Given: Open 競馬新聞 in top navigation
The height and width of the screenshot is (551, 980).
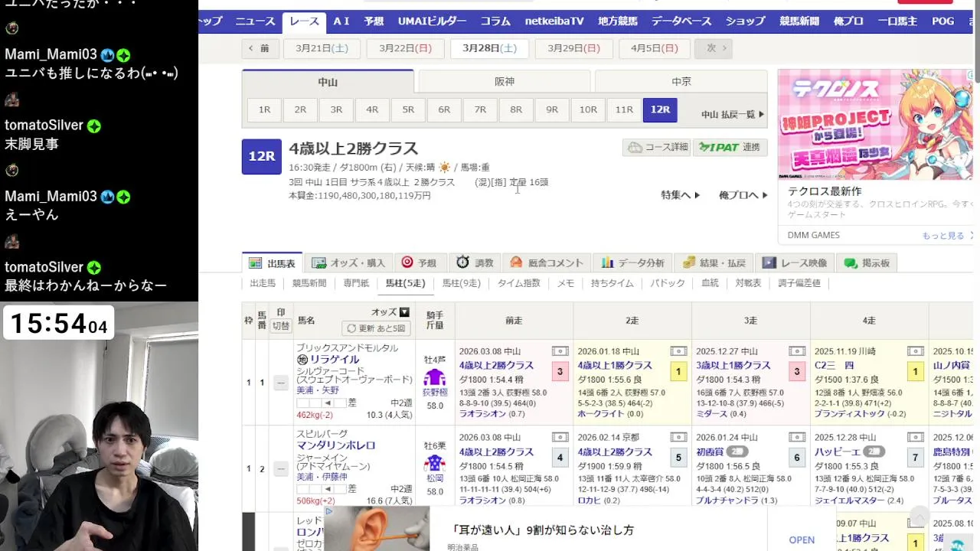Looking at the screenshot, I should click(x=799, y=21).
